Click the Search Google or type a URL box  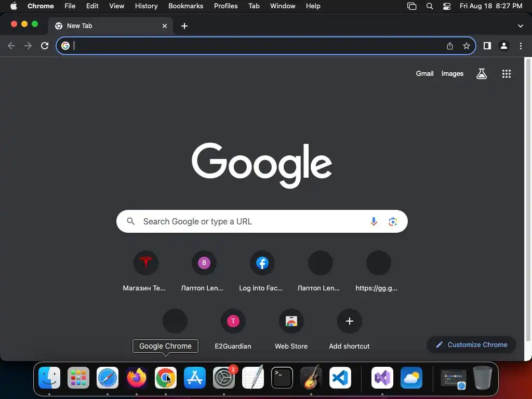[262, 221]
